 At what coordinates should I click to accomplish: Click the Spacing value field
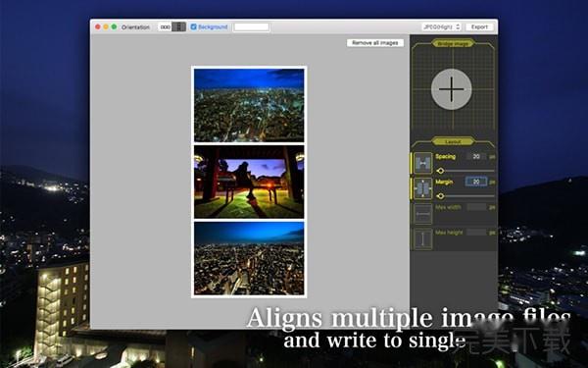point(476,157)
